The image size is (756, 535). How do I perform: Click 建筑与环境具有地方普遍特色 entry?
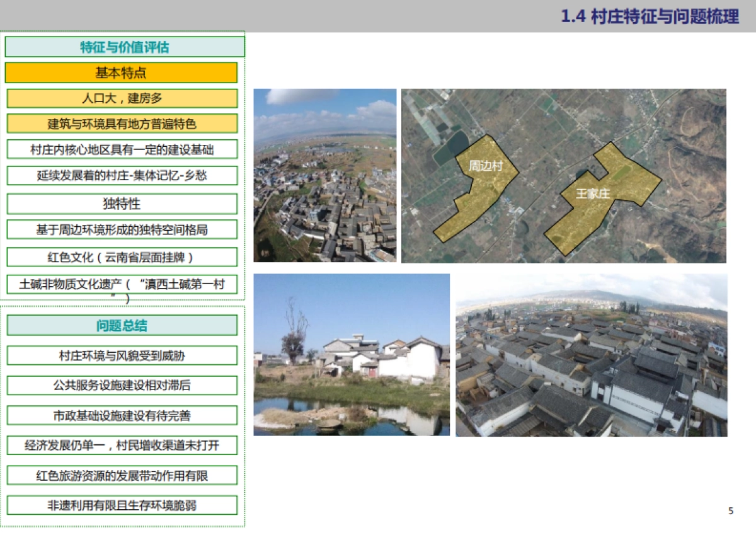pyautogui.click(x=122, y=124)
